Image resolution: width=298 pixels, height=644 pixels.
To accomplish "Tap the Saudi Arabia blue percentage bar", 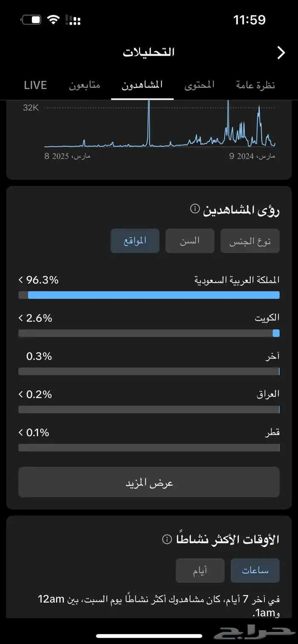I will [x=153, y=295].
